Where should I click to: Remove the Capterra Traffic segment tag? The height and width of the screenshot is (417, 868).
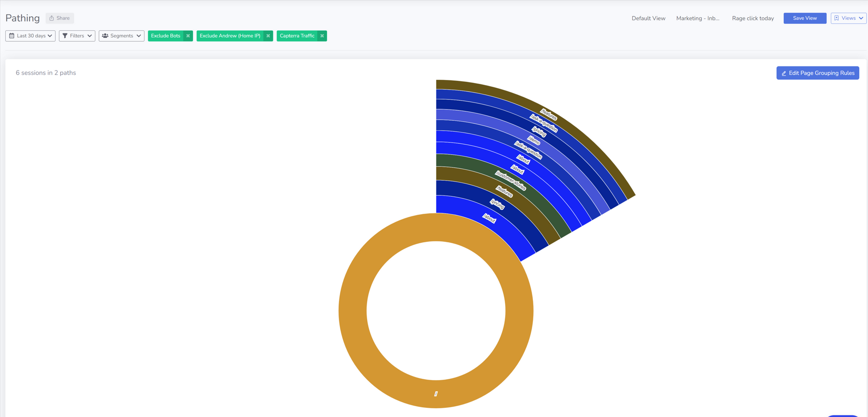322,36
